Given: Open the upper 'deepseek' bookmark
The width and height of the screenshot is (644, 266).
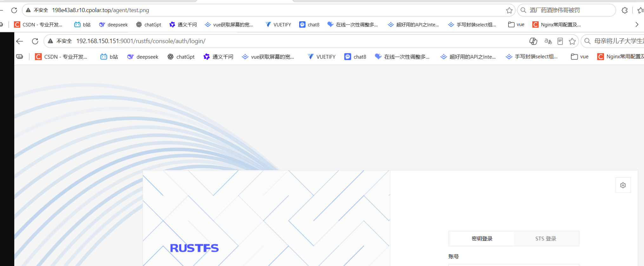Looking at the screenshot, I should point(113,24).
